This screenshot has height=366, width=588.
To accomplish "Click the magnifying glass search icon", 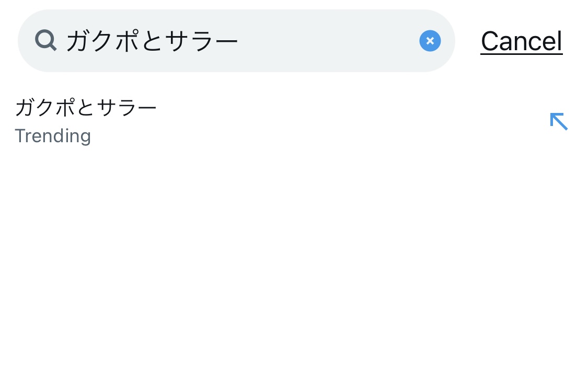I will point(46,40).
